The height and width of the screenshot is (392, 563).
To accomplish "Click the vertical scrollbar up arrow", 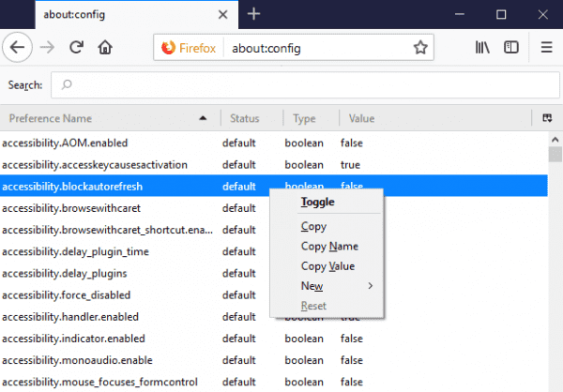I will coord(555,137).
